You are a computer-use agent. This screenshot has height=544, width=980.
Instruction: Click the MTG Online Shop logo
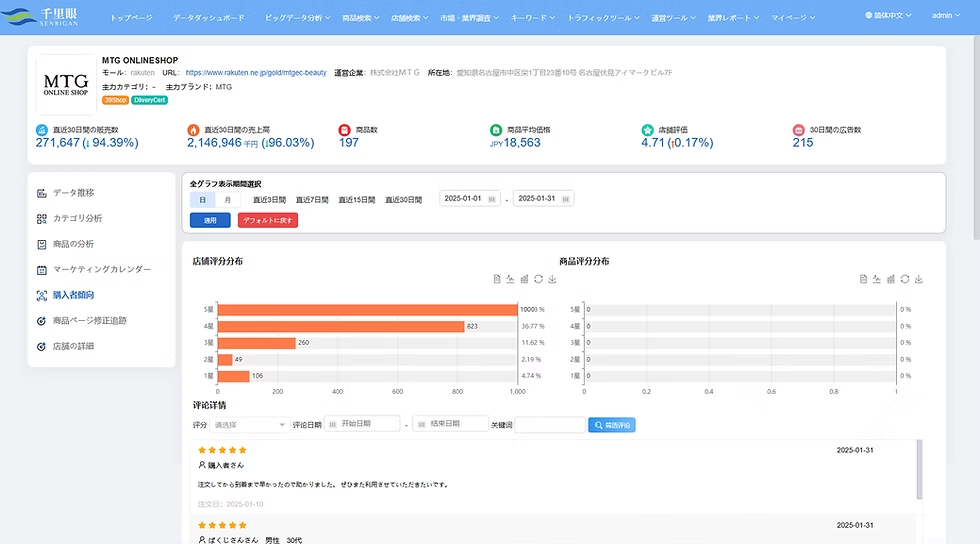pyautogui.click(x=66, y=84)
